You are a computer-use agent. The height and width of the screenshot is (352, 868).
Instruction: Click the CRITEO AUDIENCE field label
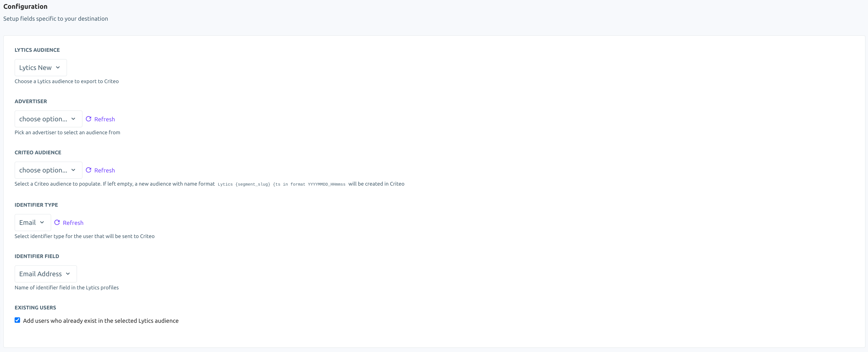pos(38,153)
